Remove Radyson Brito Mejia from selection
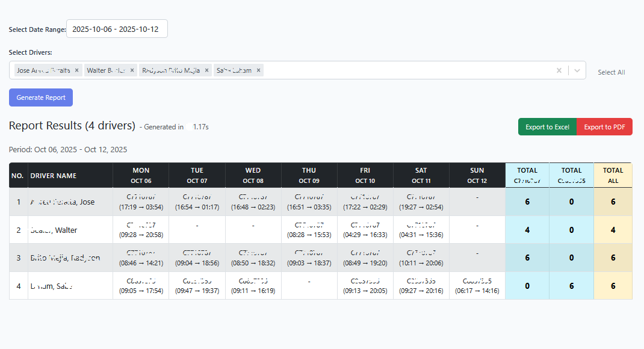The width and height of the screenshot is (644, 349). (x=206, y=70)
